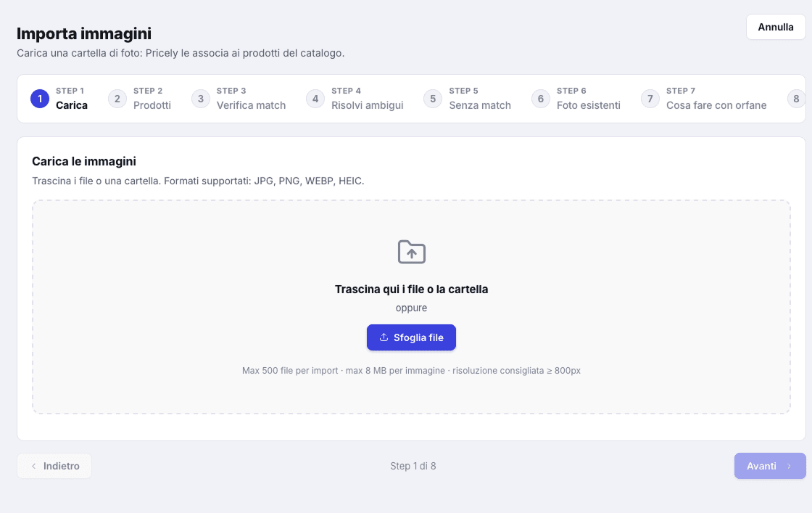Open the Prodotti step tab

point(139,99)
